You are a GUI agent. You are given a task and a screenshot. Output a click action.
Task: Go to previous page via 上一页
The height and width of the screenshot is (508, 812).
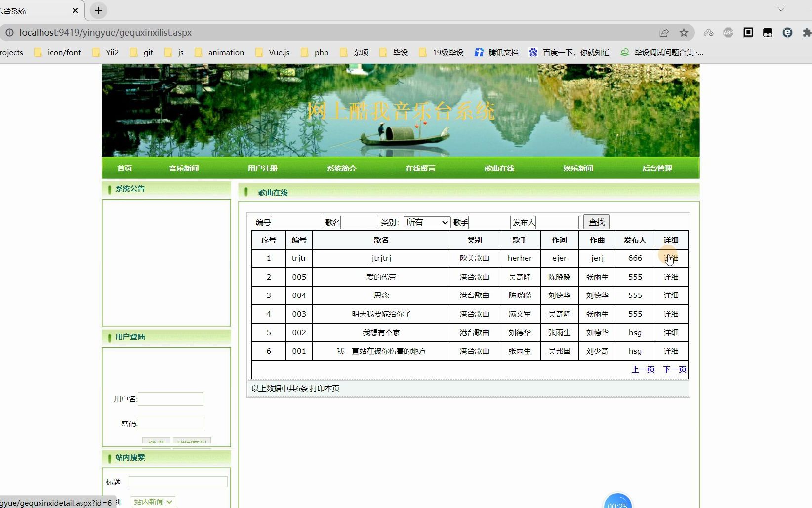pyautogui.click(x=643, y=370)
